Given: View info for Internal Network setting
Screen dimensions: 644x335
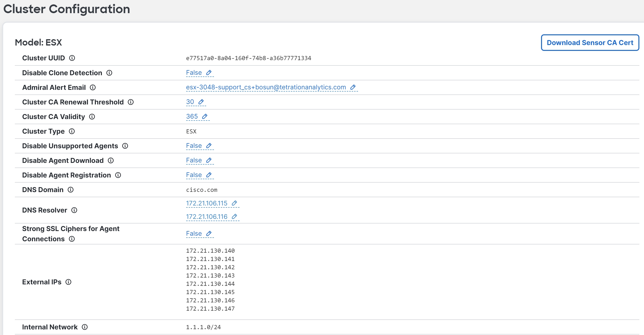Looking at the screenshot, I should coord(85,327).
